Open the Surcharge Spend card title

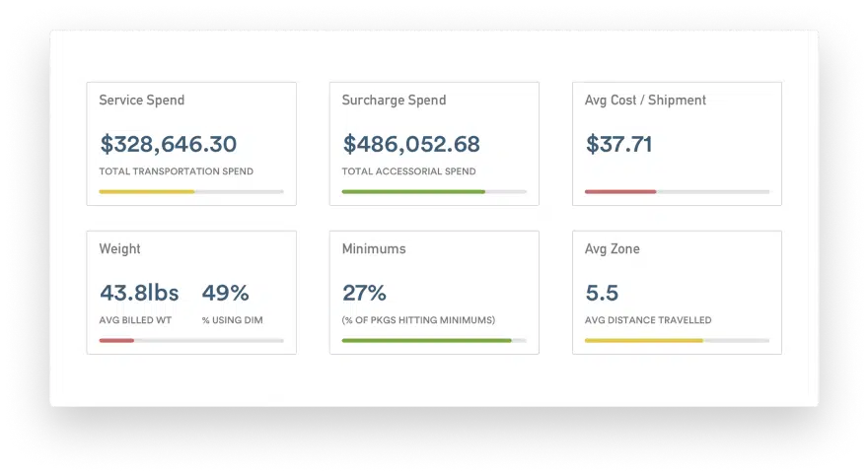click(x=394, y=101)
